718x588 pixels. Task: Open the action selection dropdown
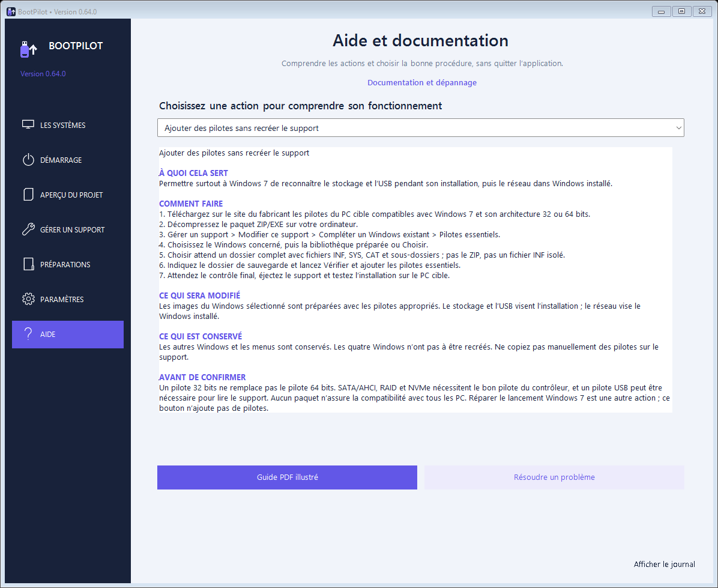coord(420,128)
